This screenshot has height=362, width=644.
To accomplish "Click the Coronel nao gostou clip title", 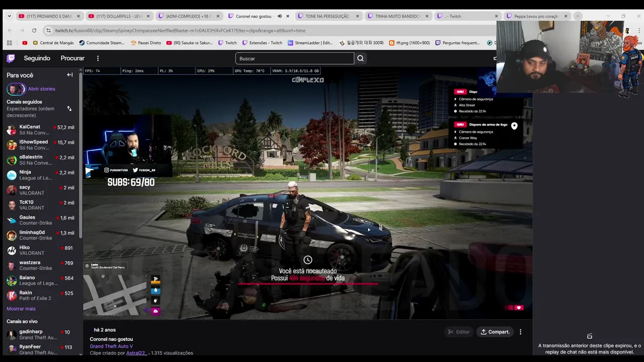I will click(x=111, y=339).
